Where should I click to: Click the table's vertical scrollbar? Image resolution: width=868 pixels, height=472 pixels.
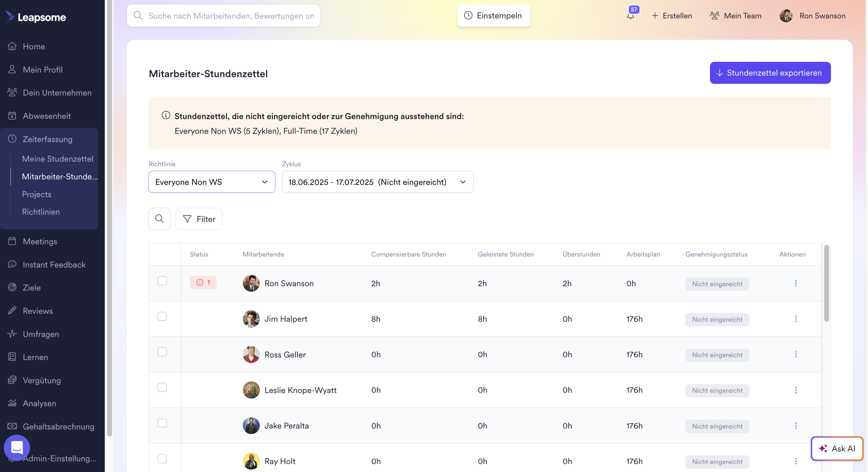(x=826, y=283)
